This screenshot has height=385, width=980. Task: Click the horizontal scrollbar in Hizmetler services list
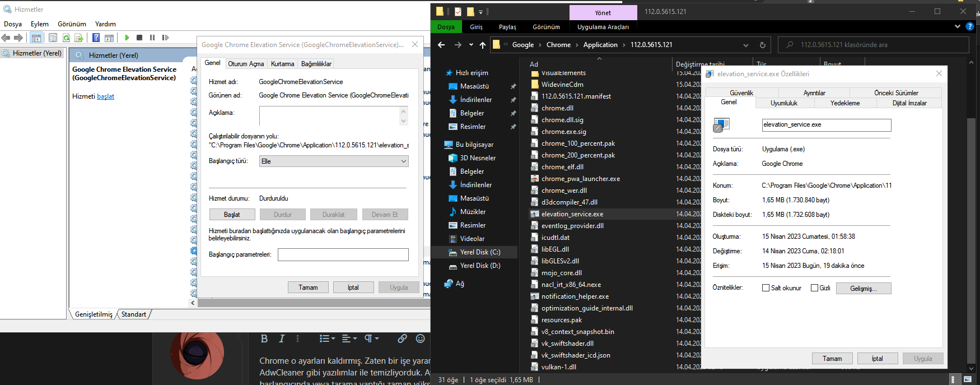pyautogui.click(x=313, y=303)
